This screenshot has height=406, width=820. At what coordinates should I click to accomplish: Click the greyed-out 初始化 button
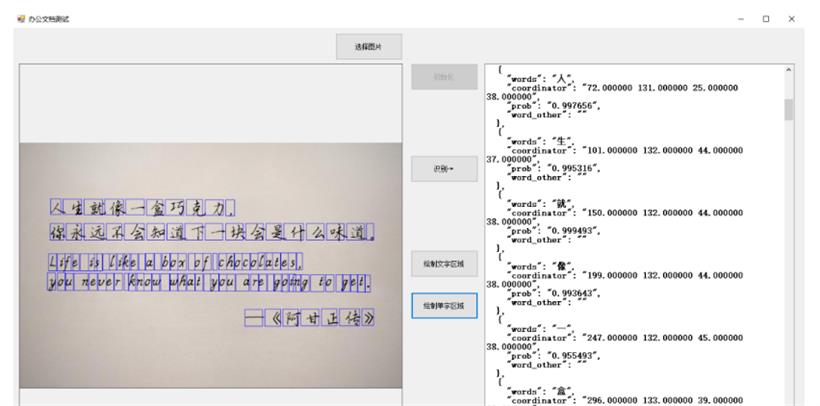pos(444,77)
